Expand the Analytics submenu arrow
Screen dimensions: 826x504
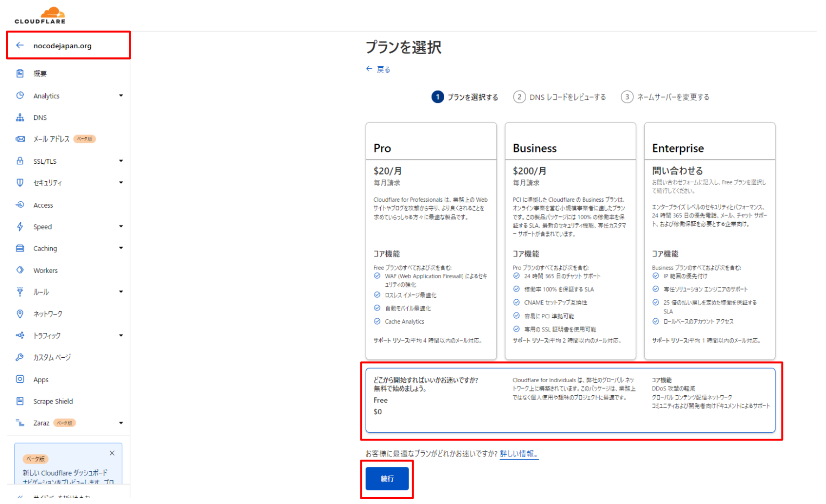(x=121, y=96)
